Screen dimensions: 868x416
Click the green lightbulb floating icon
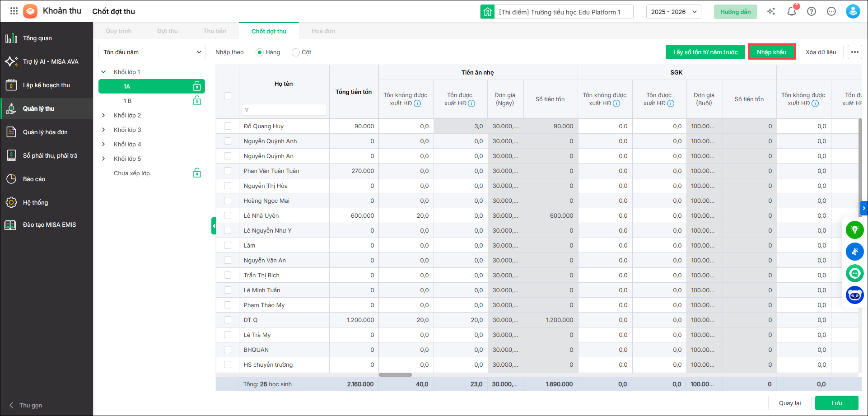pos(854,230)
